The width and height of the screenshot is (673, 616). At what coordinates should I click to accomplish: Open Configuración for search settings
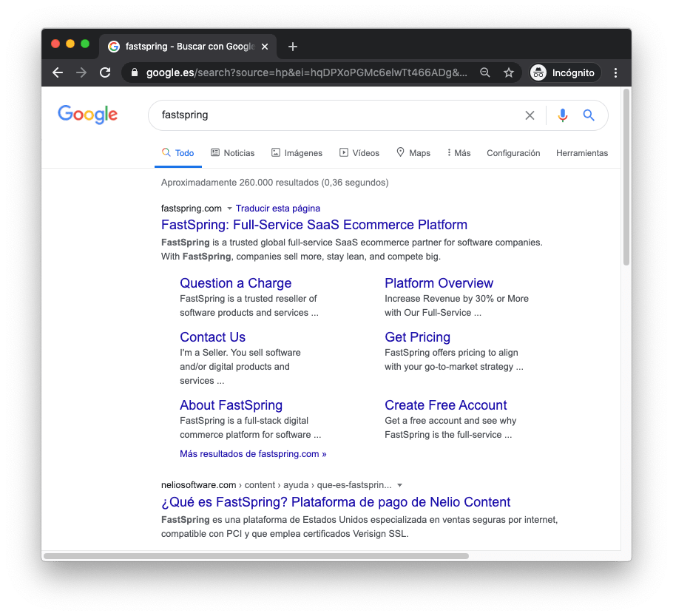(513, 153)
